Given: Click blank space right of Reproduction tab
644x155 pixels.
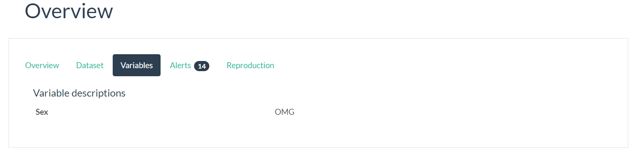Looking at the screenshot, I should (445, 65).
